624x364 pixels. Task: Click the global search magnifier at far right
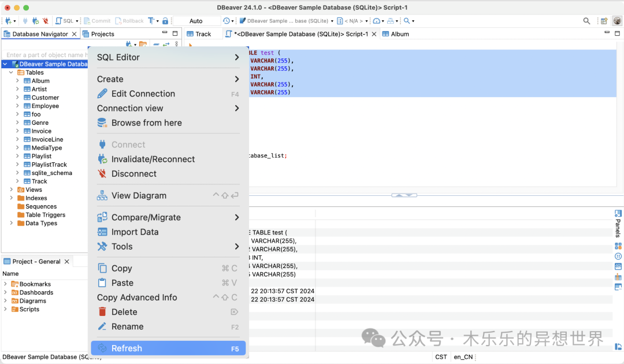(586, 21)
